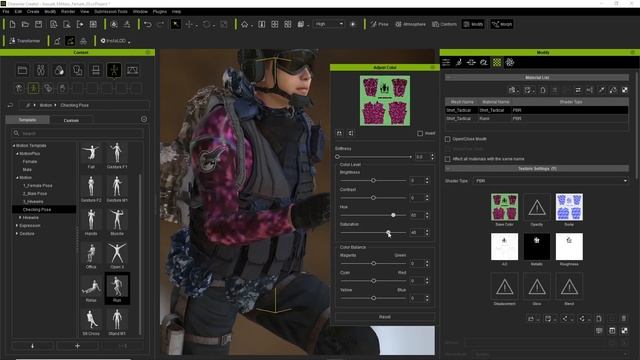Select the Run pose thumbnail

coord(117,288)
